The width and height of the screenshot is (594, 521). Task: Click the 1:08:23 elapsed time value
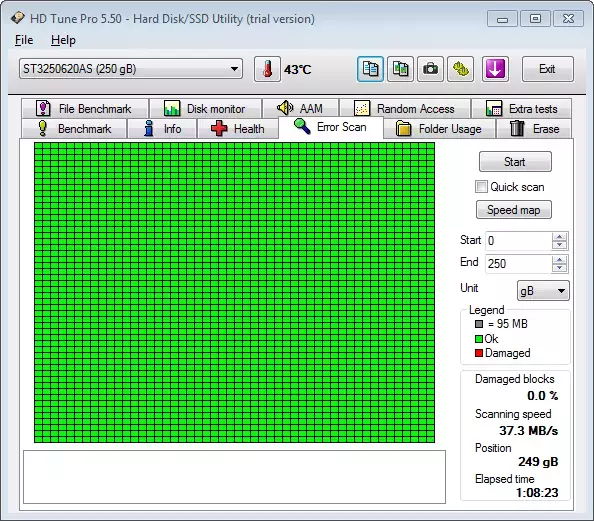[537, 493]
